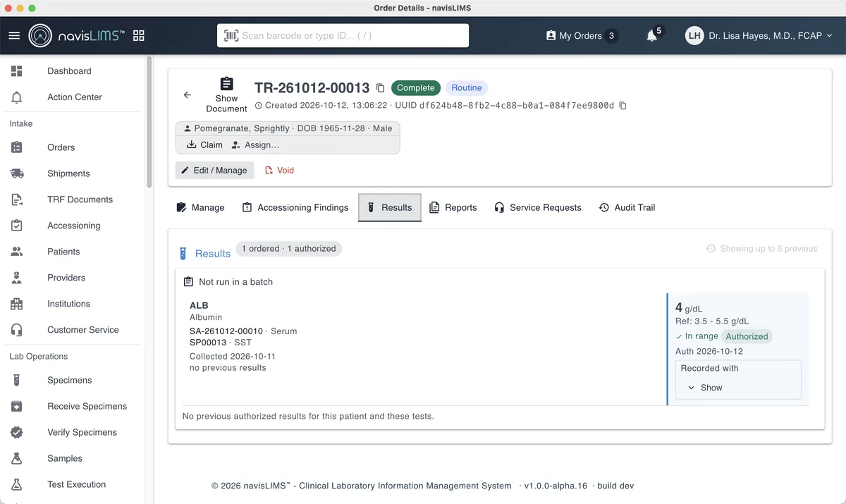The height and width of the screenshot is (504, 846).
Task: Select the Results tab
Action: pos(390,207)
